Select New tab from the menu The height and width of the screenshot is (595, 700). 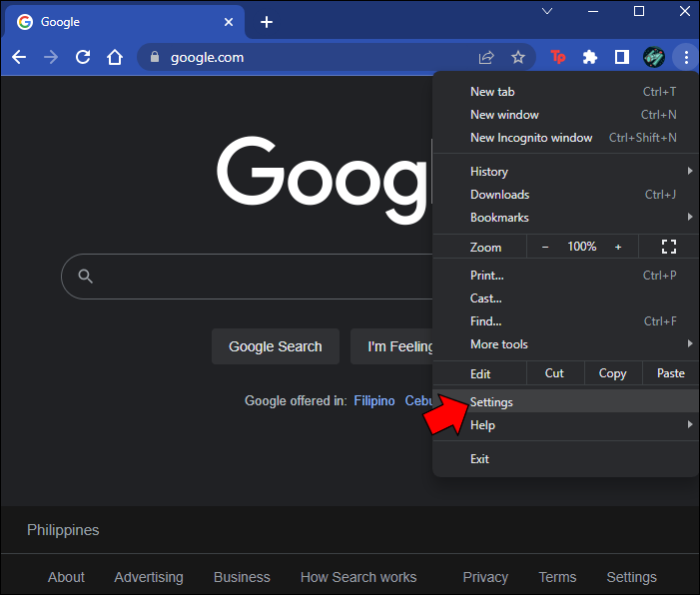[565, 92]
